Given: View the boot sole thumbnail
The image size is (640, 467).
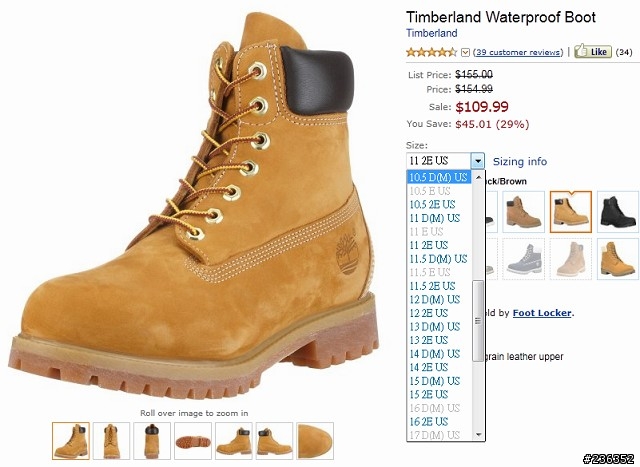Looking at the screenshot, I should 193,441.
